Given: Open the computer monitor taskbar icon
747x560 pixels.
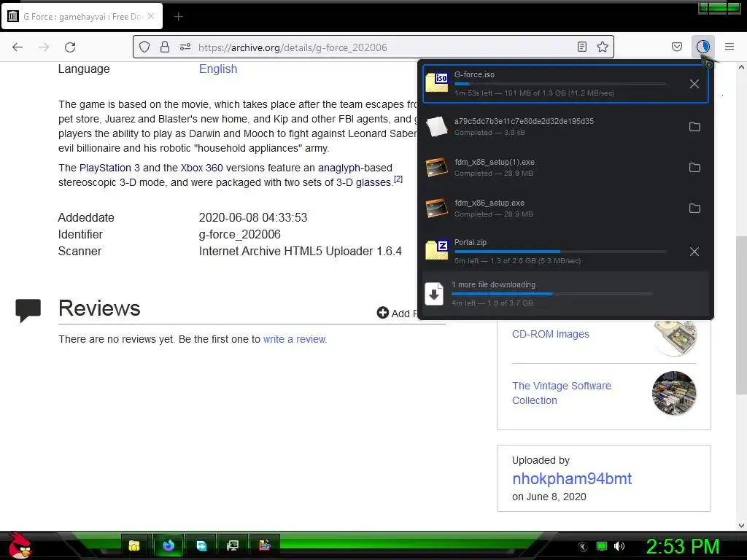Looking at the screenshot, I should (x=233, y=545).
